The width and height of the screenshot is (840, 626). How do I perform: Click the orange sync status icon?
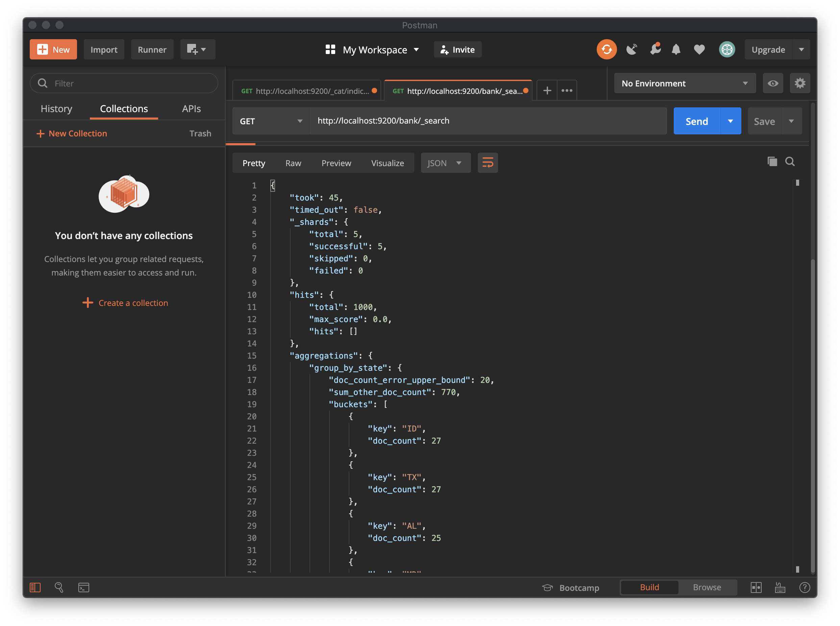point(606,49)
